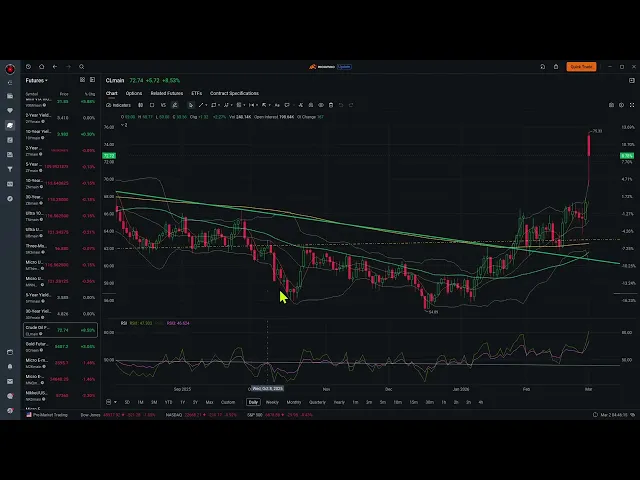Sort watchlist by % Chg column header
The image size is (640, 480).
point(90,94)
